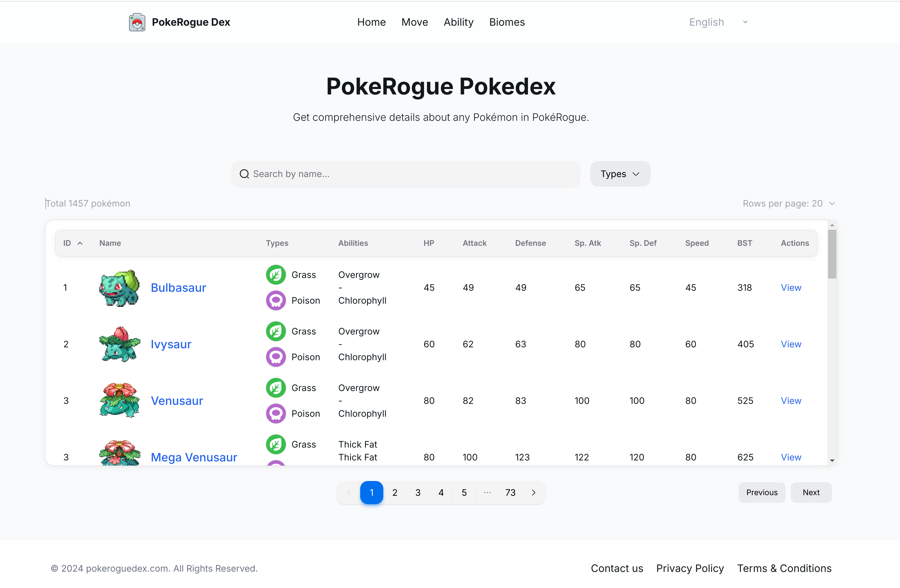Image resolution: width=900 pixels, height=588 pixels.
Task: Click the Speed column header
Action: click(697, 243)
